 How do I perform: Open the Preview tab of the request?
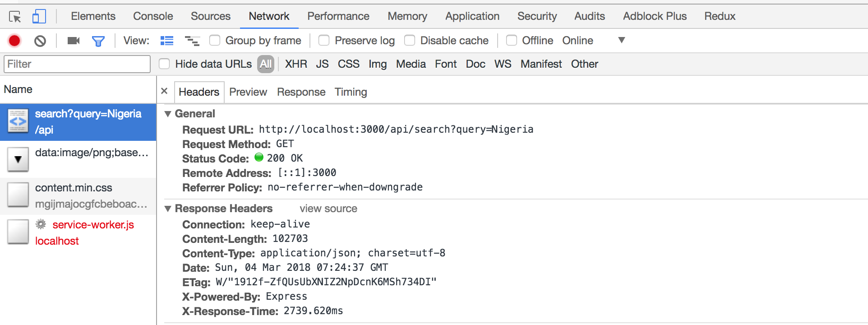(248, 92)
